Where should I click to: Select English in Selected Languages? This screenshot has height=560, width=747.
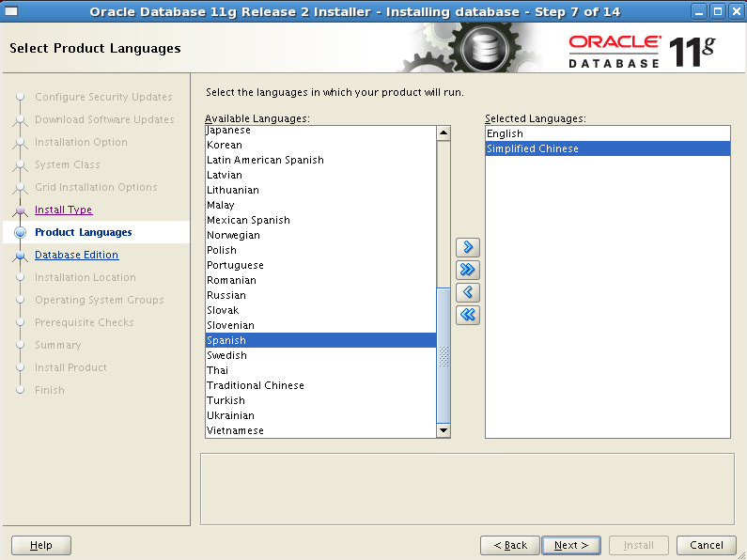click(x=607, y=133)
